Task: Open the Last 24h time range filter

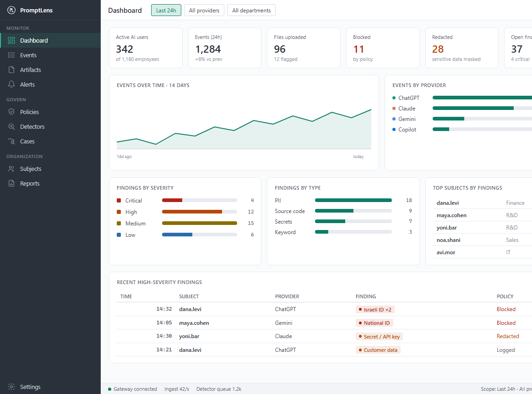Action: click(166, 10)
